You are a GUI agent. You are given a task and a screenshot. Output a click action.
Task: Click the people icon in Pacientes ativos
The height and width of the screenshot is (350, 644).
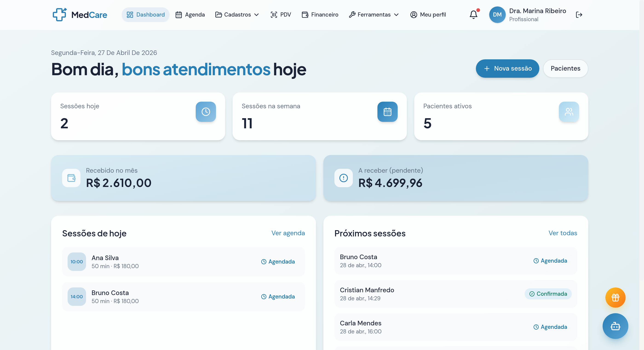[569, 112]
